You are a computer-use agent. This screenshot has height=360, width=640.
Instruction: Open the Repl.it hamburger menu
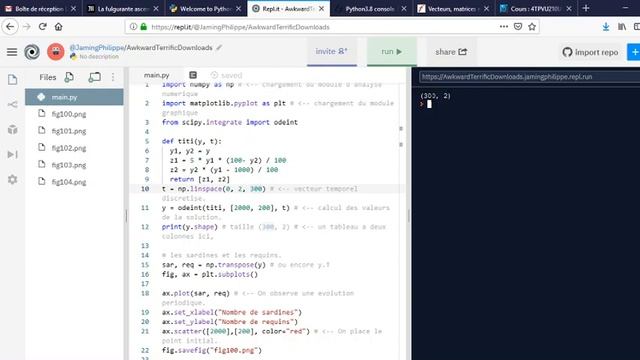12,52
